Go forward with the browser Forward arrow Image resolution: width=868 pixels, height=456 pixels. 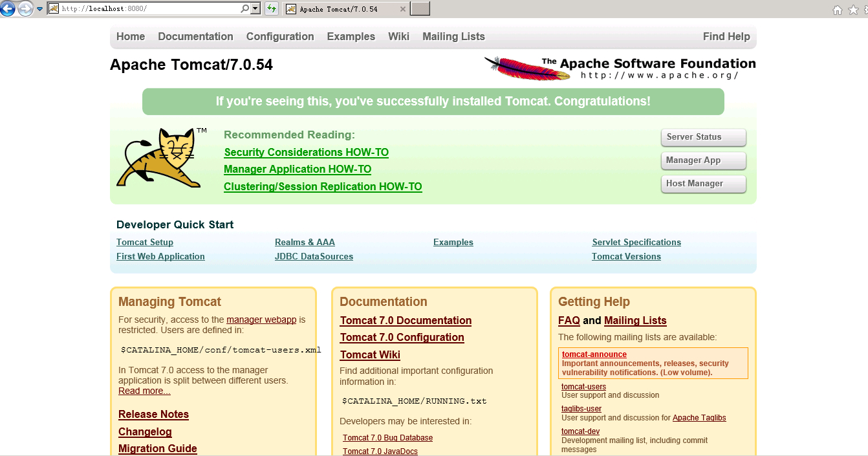coord(25,9)
